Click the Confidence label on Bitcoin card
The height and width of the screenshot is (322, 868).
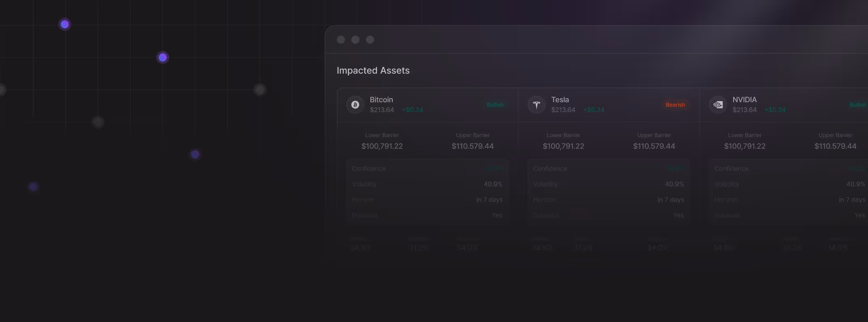[x=369, y=168]
